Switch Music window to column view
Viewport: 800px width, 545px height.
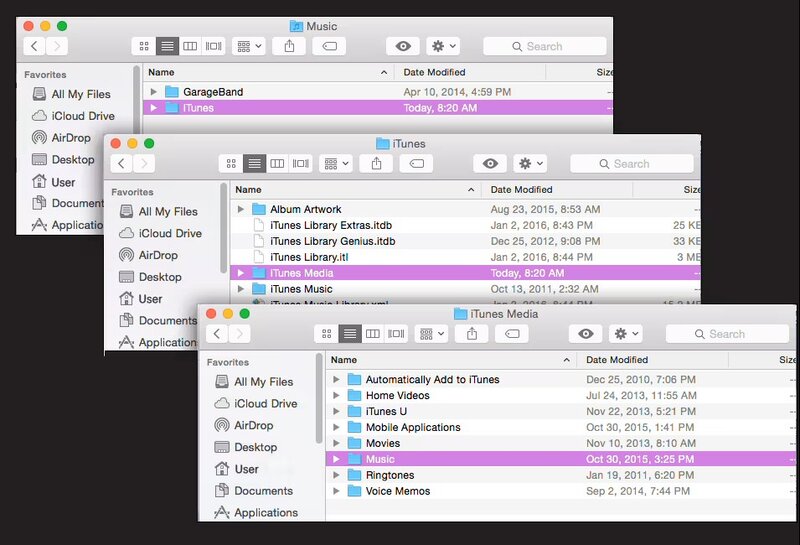coord(190,46)
